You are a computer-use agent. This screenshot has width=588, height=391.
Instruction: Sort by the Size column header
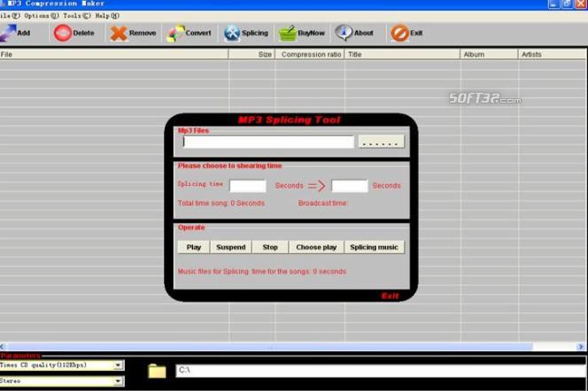pyautogui.click(x=251, y=54)
